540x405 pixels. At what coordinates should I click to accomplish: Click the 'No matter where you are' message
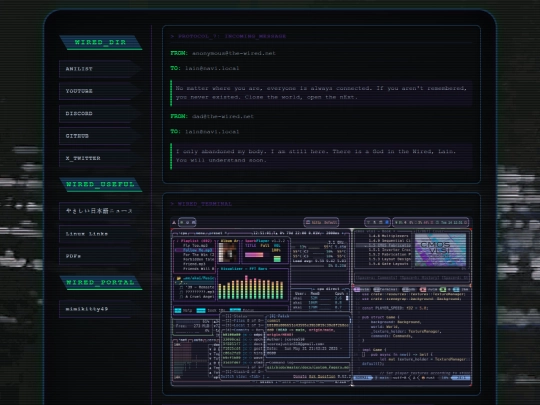click(x=321, y=93)
